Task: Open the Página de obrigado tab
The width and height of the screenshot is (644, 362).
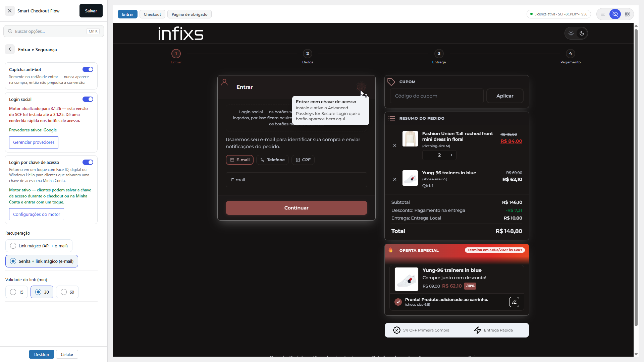Action: [190, 14]
